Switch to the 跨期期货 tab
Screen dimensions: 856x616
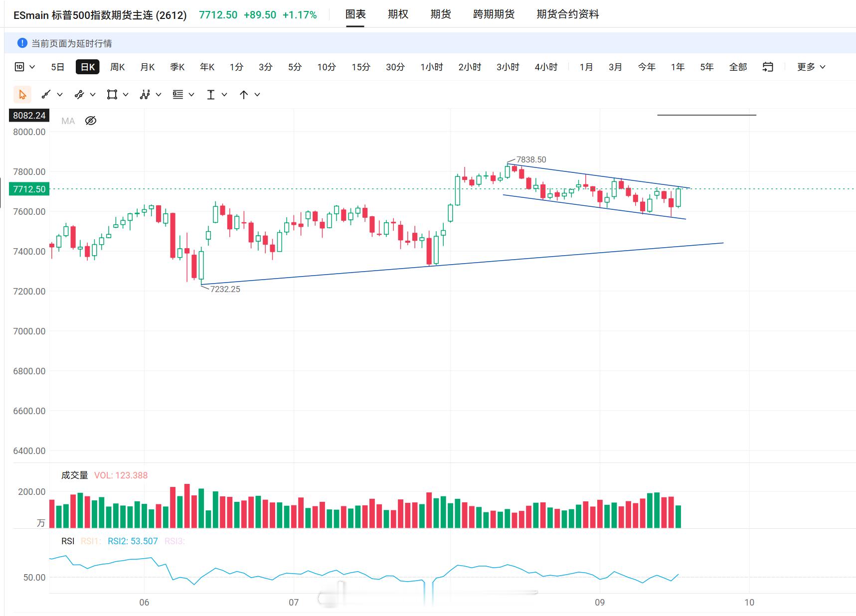(494, 14)
